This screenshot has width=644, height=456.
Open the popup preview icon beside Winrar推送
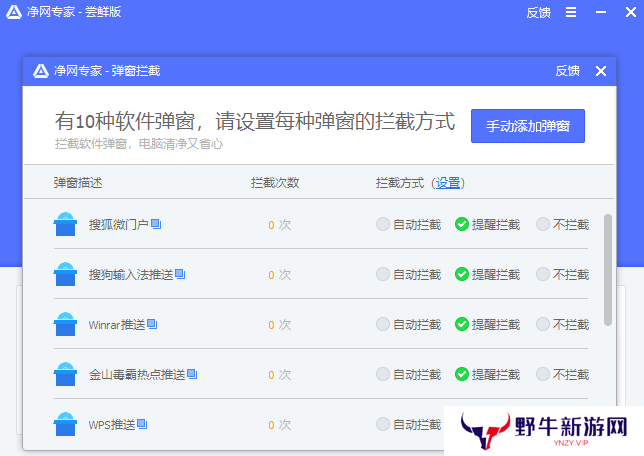coord(152,324)
